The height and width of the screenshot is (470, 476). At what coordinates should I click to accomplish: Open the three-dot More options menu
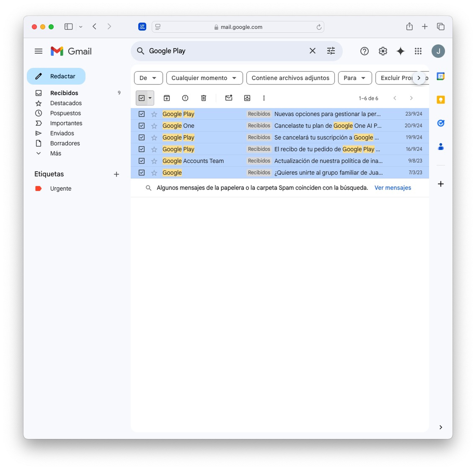coord(264,98)
